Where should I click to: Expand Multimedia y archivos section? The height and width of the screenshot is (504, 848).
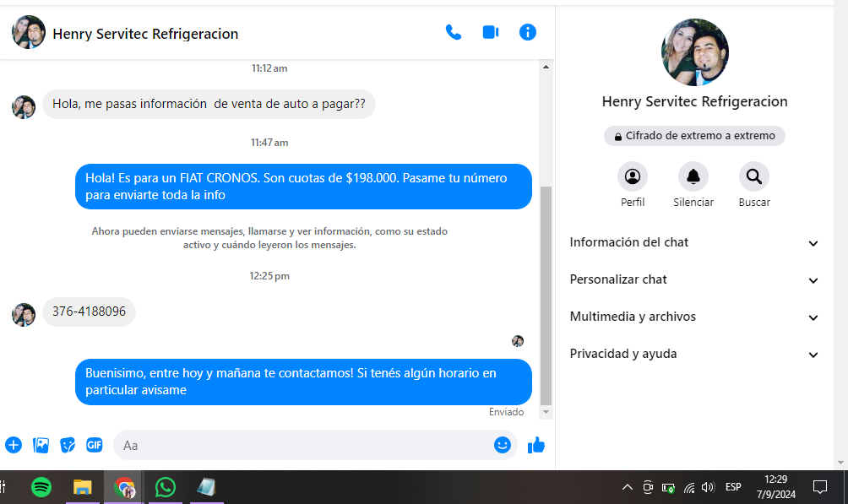click(694, 317)
